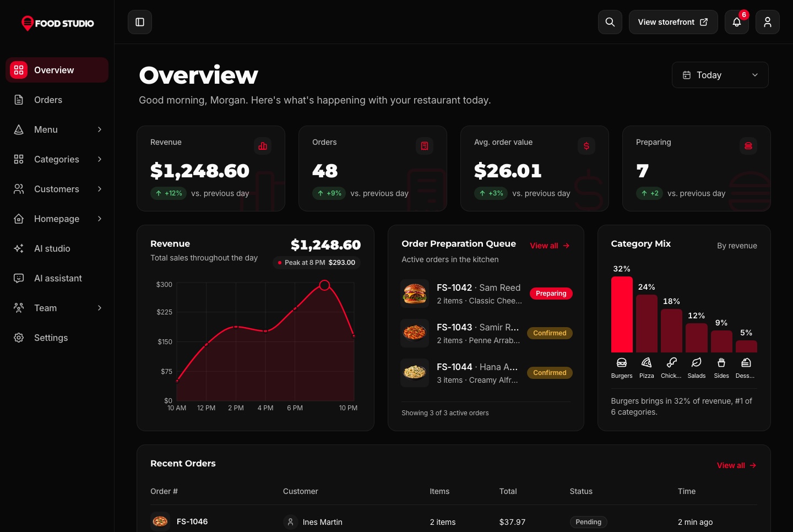Click the Preparing status badge on FS-1042
Screen dimensions: 793x532
coord(551,294)
